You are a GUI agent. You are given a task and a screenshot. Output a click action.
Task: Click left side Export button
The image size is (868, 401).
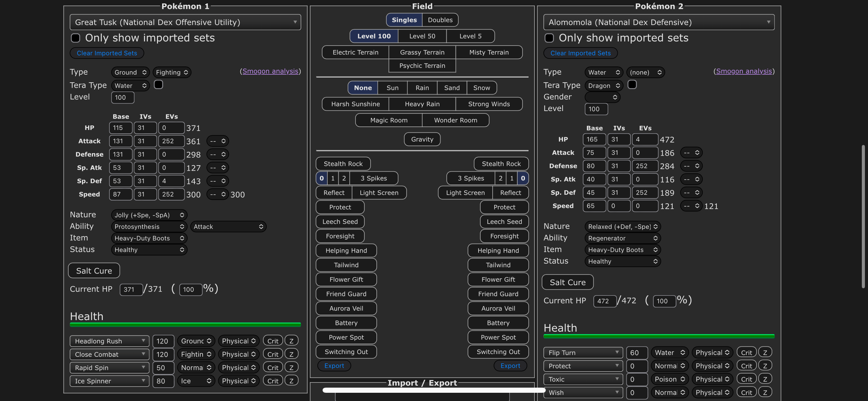click(334, 366)
